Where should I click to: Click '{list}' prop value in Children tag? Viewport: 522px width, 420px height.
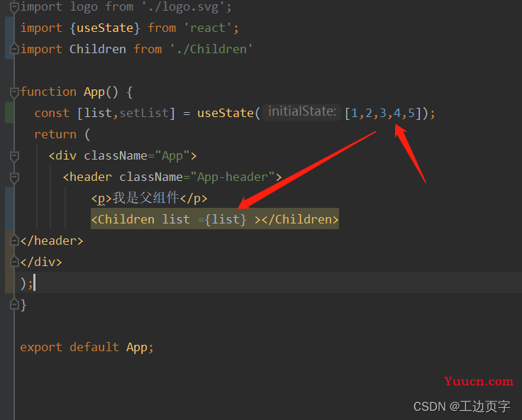coord(226,219)
